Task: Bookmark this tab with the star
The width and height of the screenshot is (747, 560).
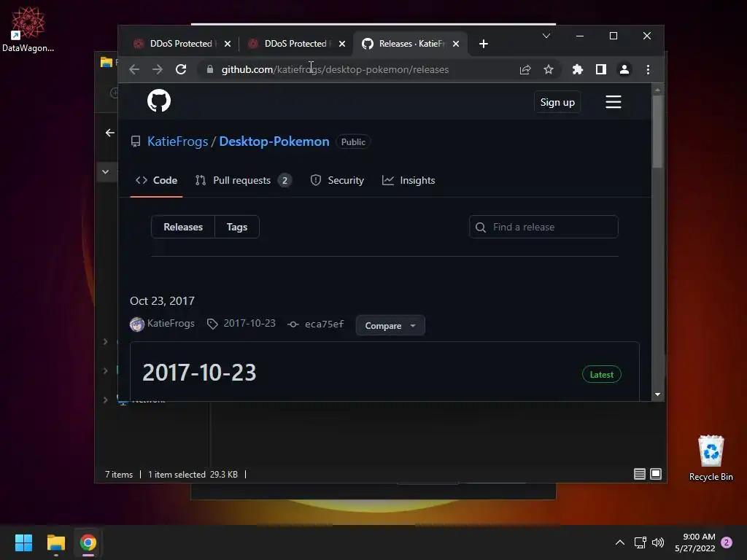Action: pos(549,69)
